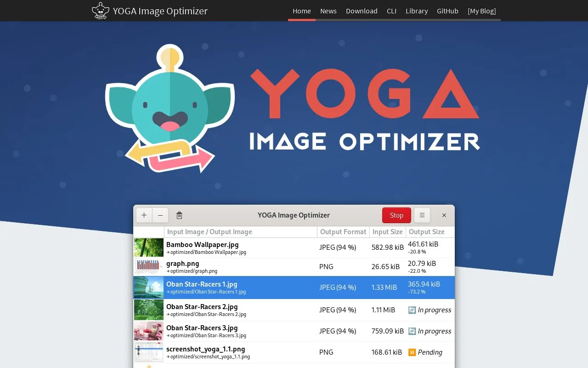Viewport: 588px width, 368px height.
Task: Click the large YOGA mascot illustration
Action: (170, 109)
